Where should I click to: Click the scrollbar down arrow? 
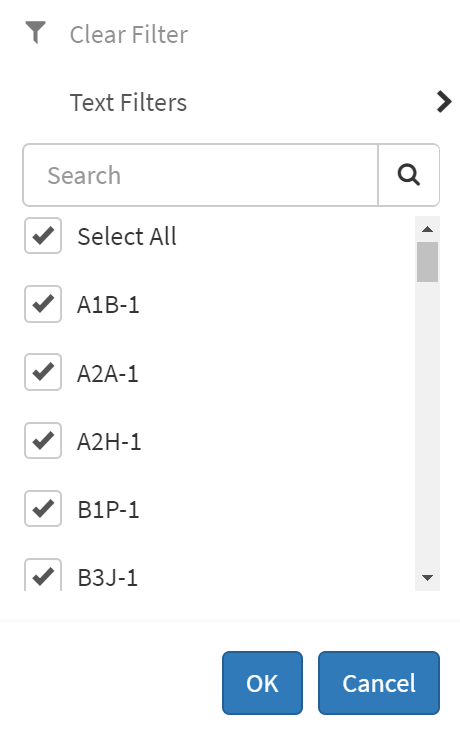coord(428,578)
